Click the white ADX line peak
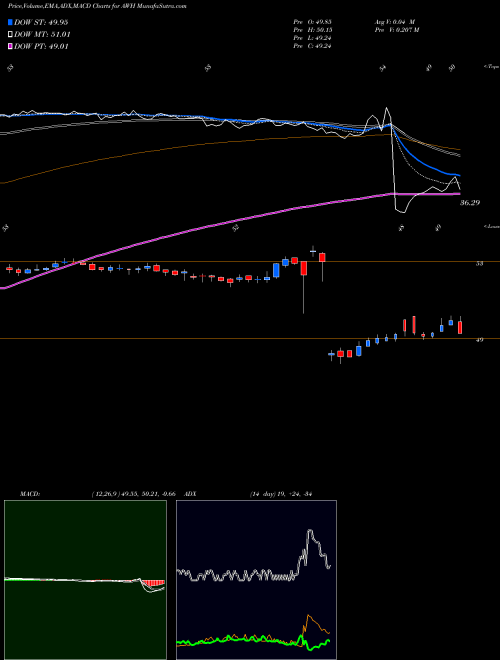The image size is (500, 660). pyautogui.click(x=310, y=532)
